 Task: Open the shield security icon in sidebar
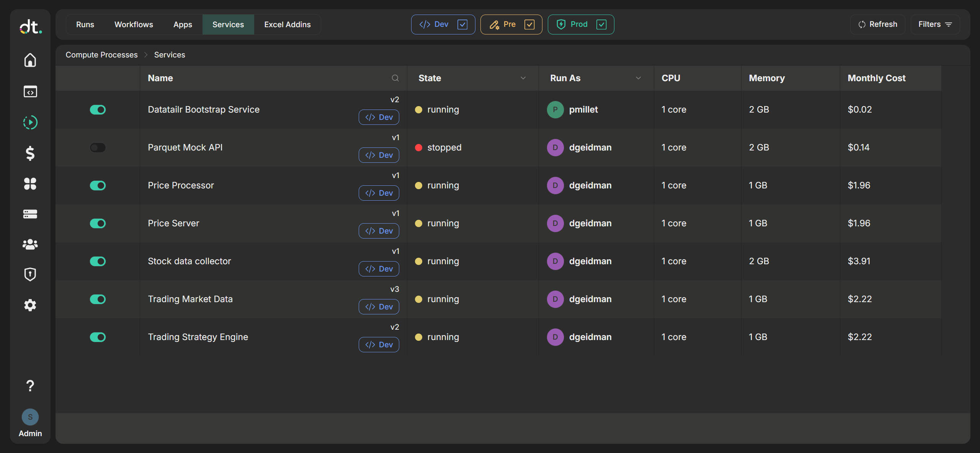pos(30,275)
